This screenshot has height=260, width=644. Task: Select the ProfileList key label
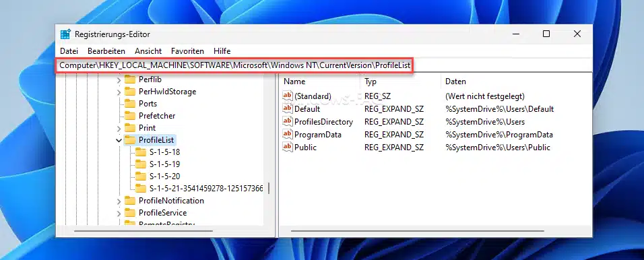point(156,140)
